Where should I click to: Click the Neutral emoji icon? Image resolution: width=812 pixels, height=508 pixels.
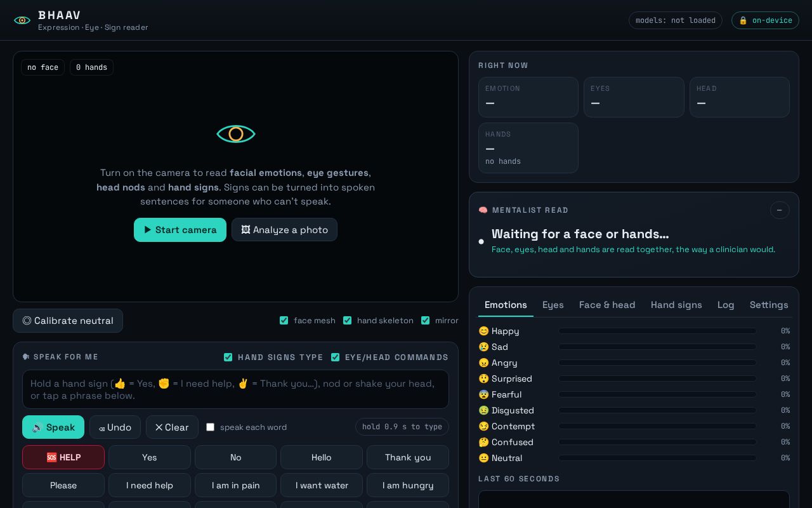pyautogui.click(x=484, y=458)
